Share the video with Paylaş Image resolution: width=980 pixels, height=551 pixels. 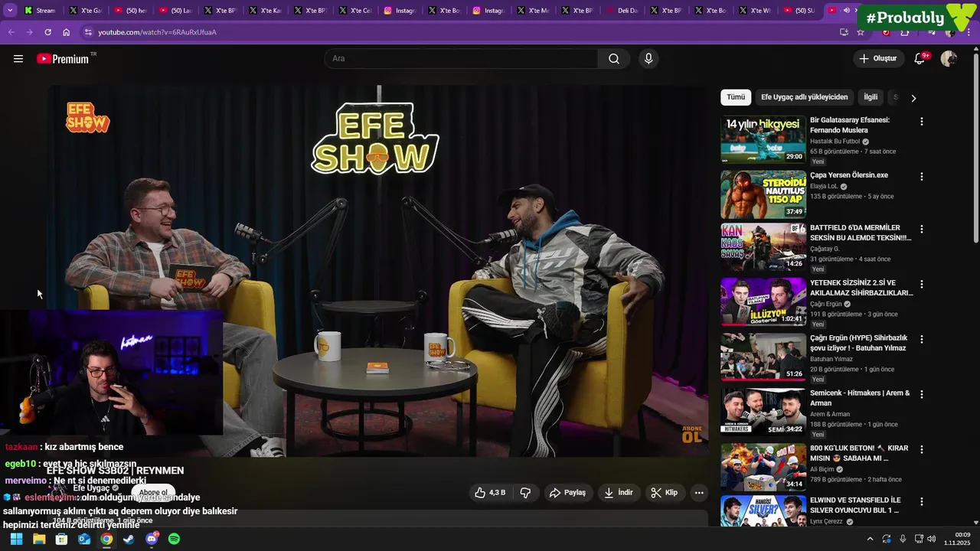[567, 493]
